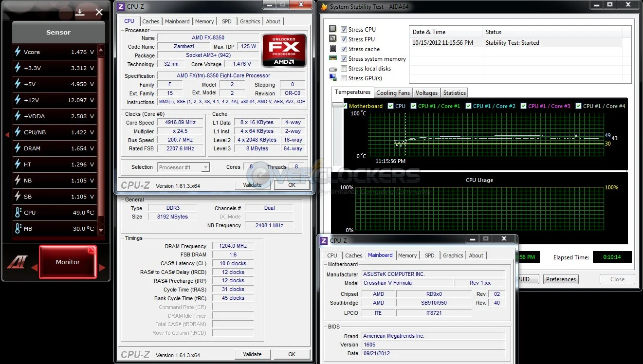Uncheck the Stress CPU checkbox
The height and width of the screenshot is (364, 643).
(344, 30)
